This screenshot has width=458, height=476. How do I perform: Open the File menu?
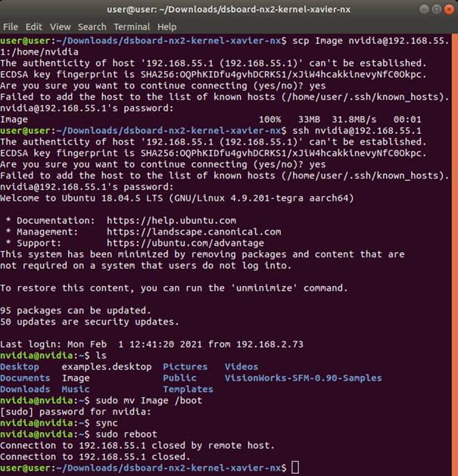coord(11,26)
